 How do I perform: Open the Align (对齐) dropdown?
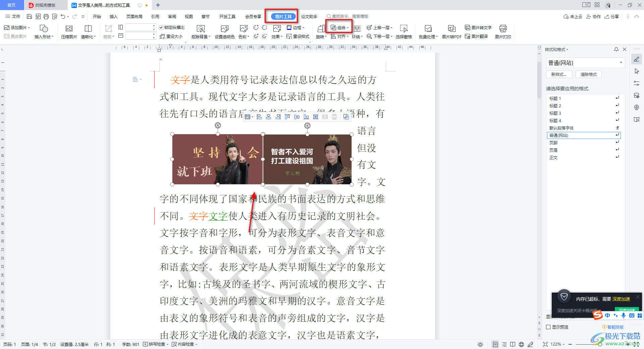pos(339,36)
